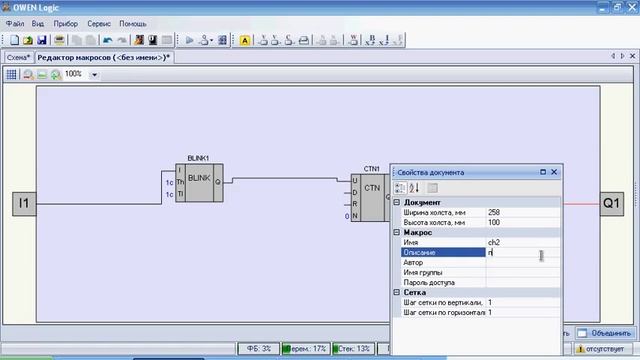Open the Файл menu
640x360 pixels.
pos(15,24)
